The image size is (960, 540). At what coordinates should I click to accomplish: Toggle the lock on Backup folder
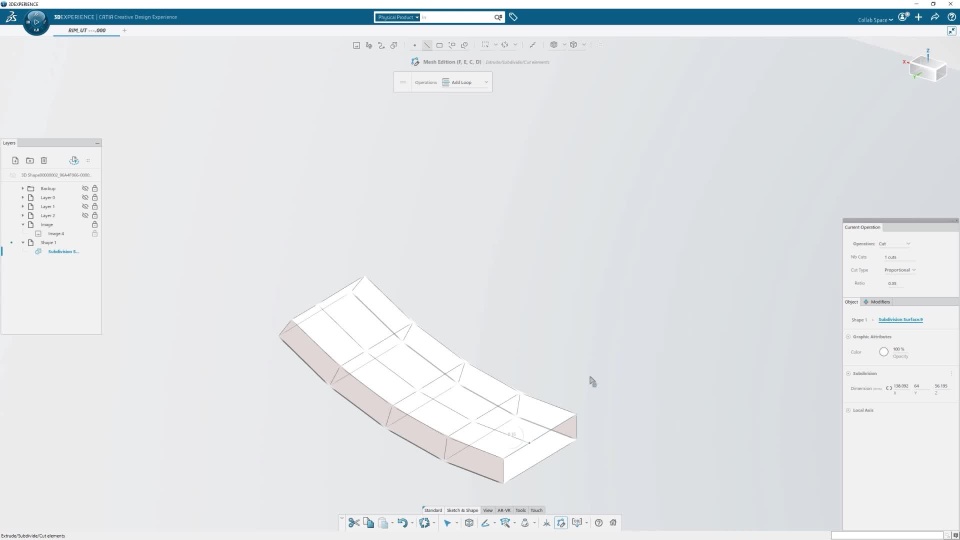point(95,189)
